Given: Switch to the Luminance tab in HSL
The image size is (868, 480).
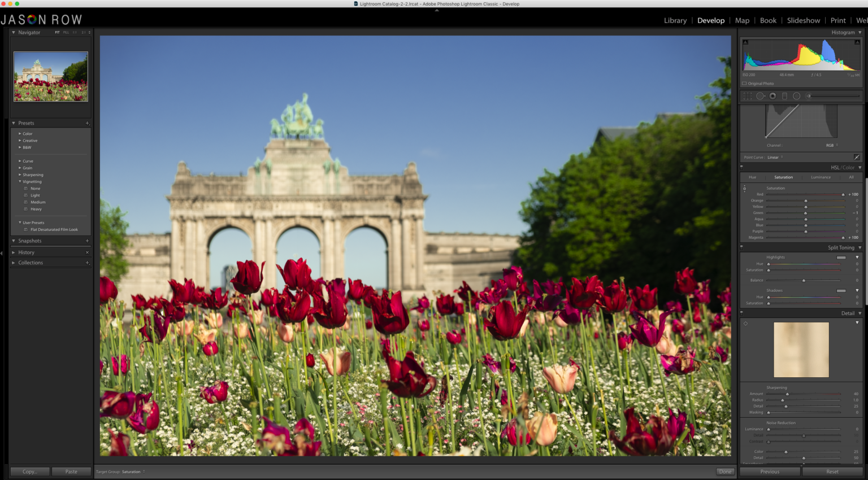Looking at the screenshot, I should coord(821,177).
